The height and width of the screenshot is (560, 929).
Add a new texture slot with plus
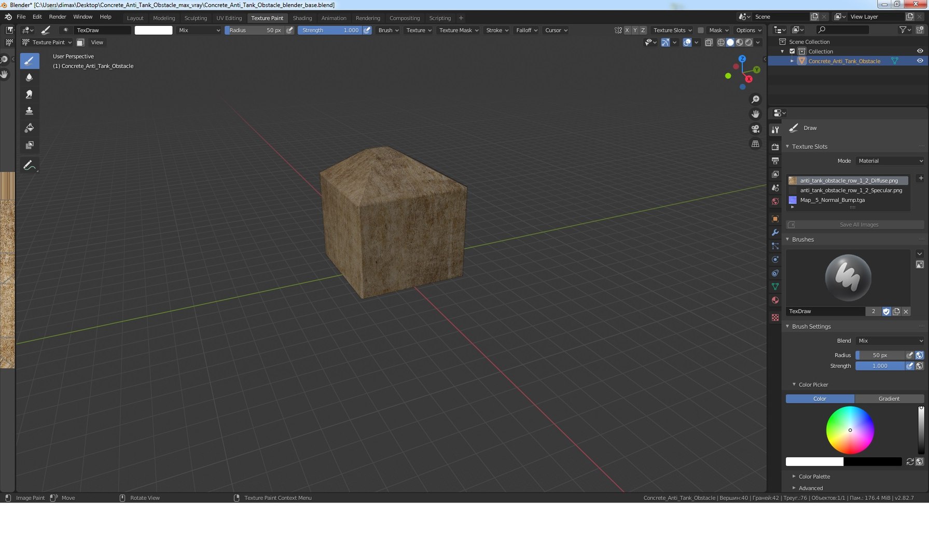click(x=921, y=178)
